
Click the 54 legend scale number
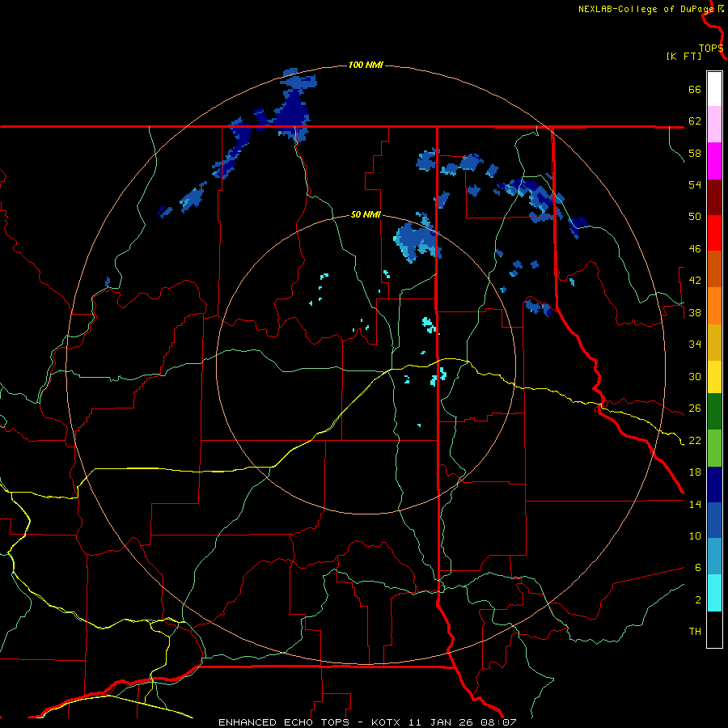pyautogui.click(x=695, y=184)
